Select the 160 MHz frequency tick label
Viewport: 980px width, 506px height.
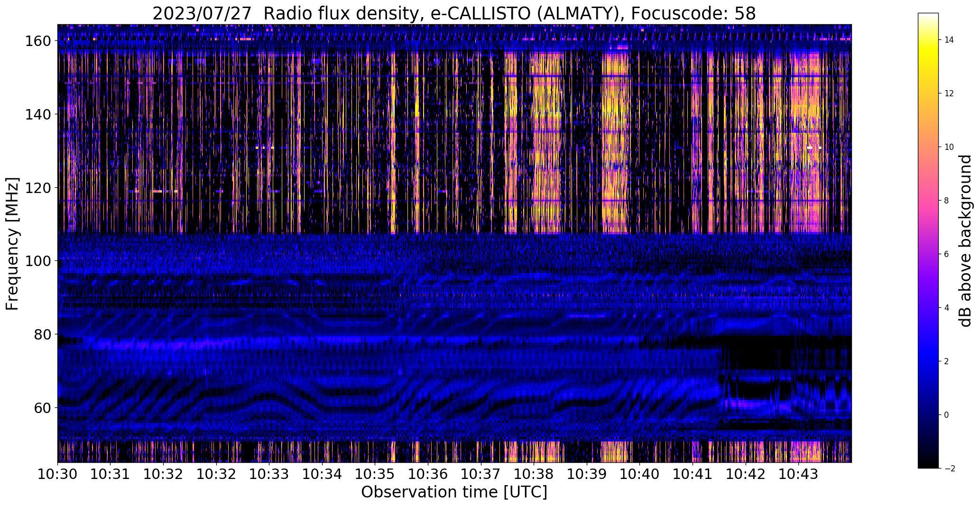coord(38,41)
